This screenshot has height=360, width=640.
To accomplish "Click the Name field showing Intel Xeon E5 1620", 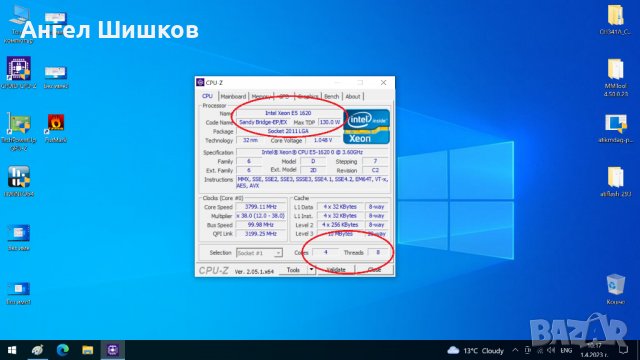I will coord(288,113).
